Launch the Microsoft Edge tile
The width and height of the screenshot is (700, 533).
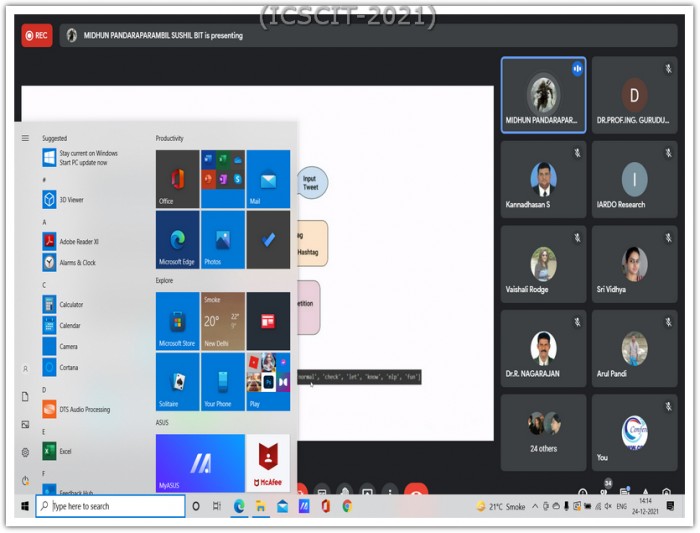click(x=177, y=240)
